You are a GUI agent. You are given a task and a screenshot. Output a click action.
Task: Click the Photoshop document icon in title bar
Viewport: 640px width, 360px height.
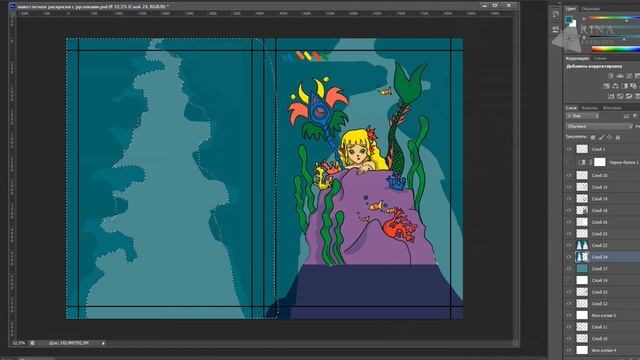click(x=13, y=6)
